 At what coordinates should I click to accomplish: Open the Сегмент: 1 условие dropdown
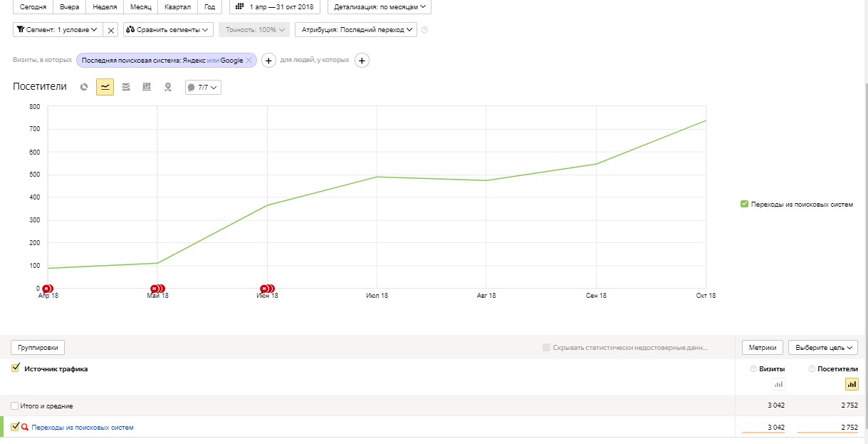click(x=58, y=30)
